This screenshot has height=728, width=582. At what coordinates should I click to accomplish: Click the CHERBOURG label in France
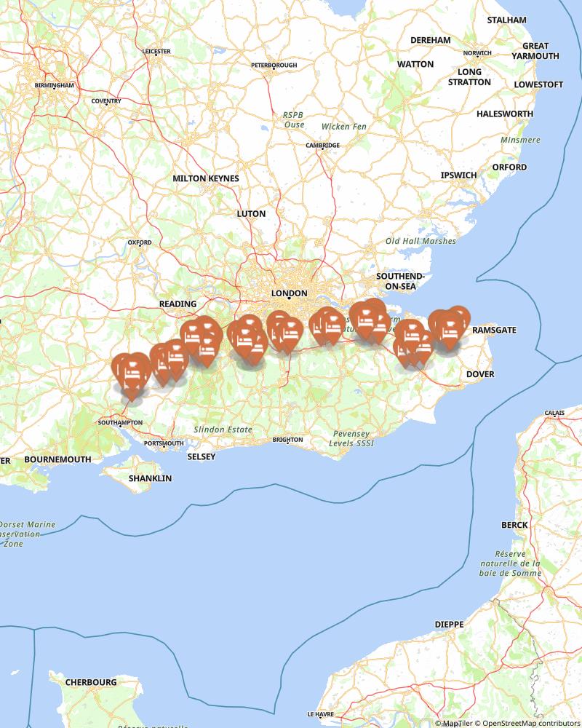pos(91,683)
